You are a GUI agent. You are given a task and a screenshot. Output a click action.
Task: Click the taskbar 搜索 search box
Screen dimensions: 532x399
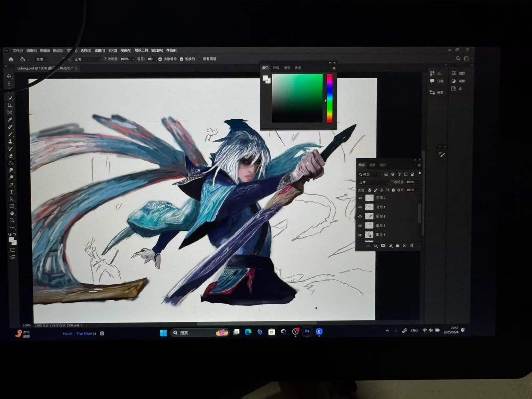pos(199,332)
